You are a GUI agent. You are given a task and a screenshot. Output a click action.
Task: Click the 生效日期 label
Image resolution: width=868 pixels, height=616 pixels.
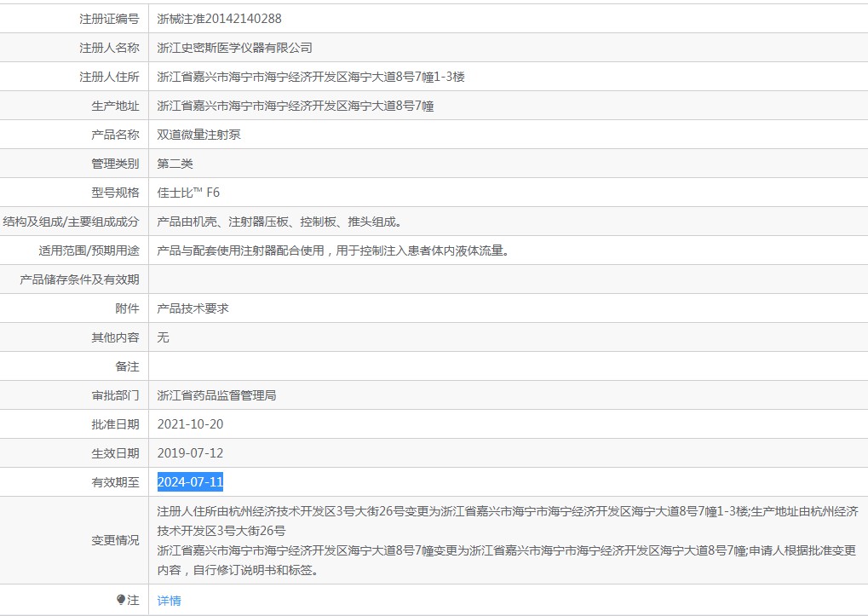point(115,453)
